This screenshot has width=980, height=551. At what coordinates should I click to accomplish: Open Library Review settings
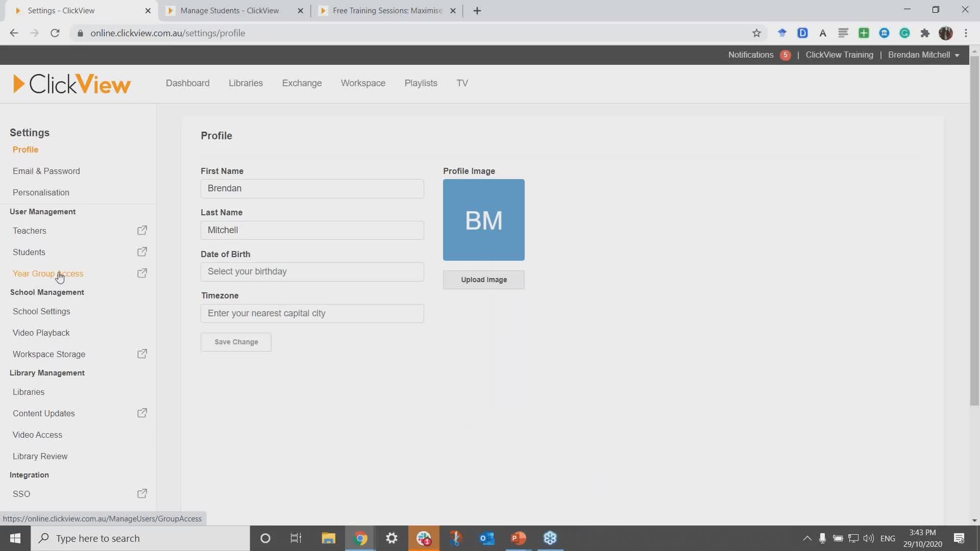40,457
